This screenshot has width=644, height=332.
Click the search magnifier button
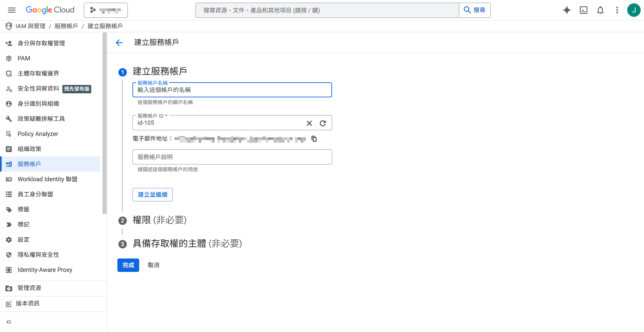click(x=474, y=10)
